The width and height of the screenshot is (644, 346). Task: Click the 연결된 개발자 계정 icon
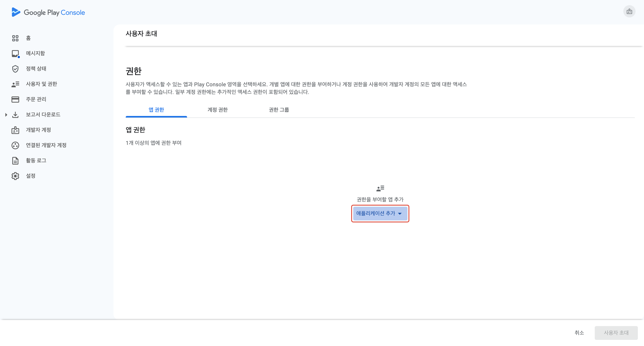[x=15, y=145]
